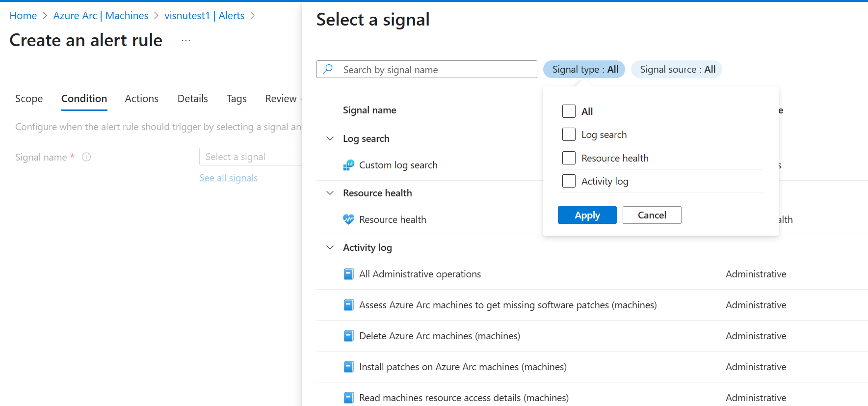Switch to the Actions tab
Image resolution: width=868 pixels, height=406 pixels.
click(142, 99)
